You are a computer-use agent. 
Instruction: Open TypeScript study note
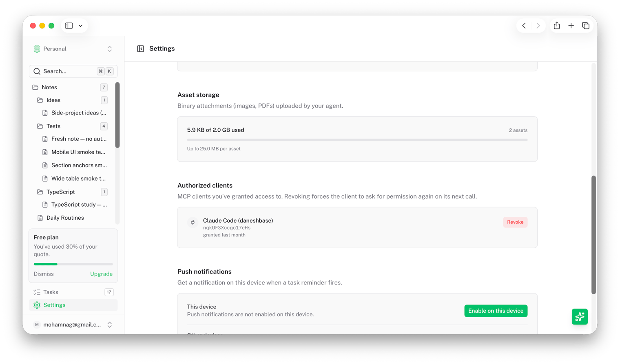tap(75, 205)
